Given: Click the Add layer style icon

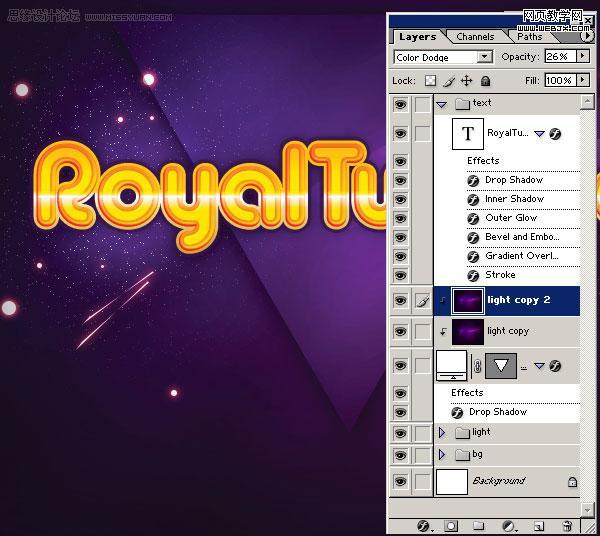Looking at the screenshot, I should coord(422,525).
